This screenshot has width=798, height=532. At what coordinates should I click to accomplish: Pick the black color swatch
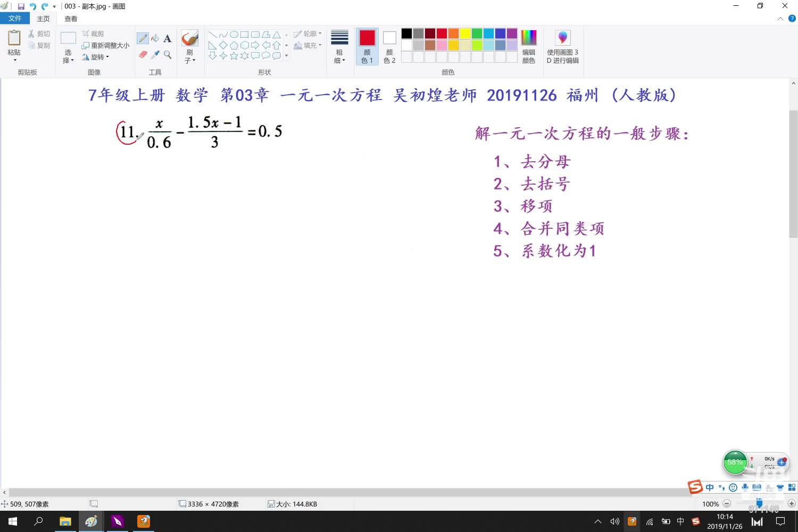click(x=407, y=34)
